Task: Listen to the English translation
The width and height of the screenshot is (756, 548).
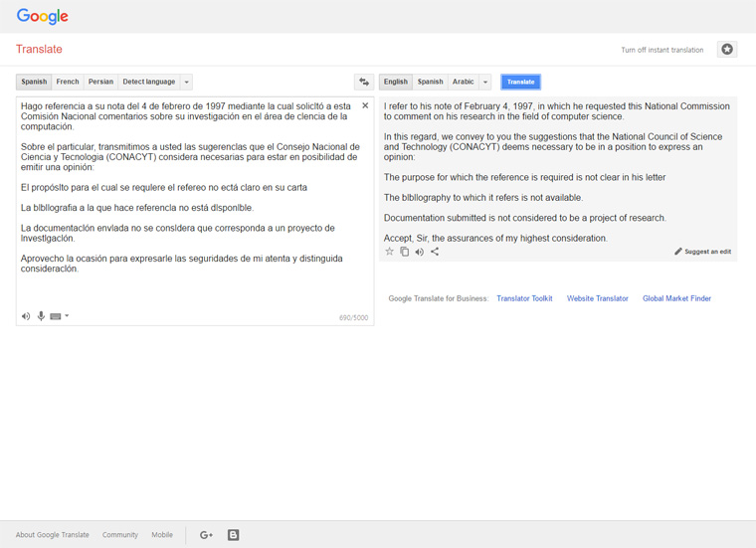Action: coord(420,252)
